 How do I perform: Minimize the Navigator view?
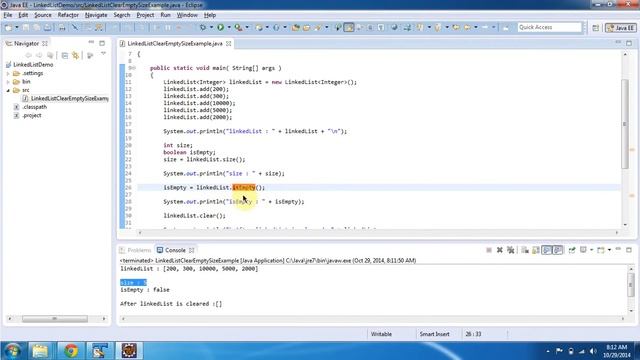click(x=91, y=42)
